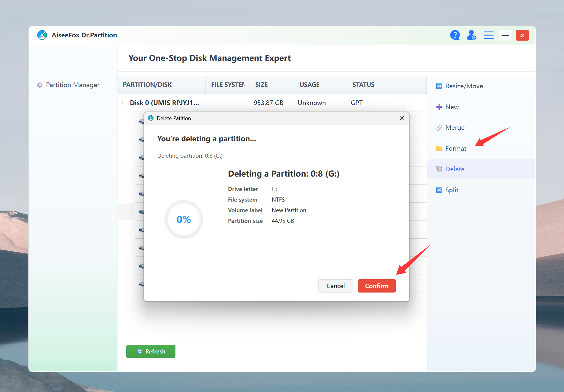Click the Split shuffle icon
This screenshot has width=564, height=392.
(x=439, y=190)
